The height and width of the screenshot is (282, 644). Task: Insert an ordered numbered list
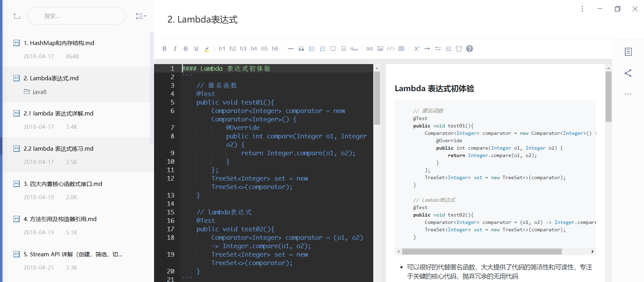coord(323,49)
